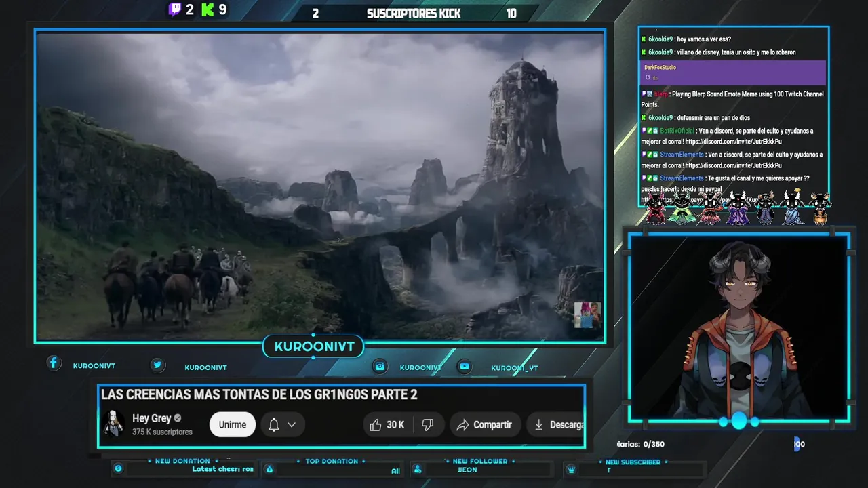
Task: Click the KUROONIVT label next to Facebook icon
Action: (94, 366)
